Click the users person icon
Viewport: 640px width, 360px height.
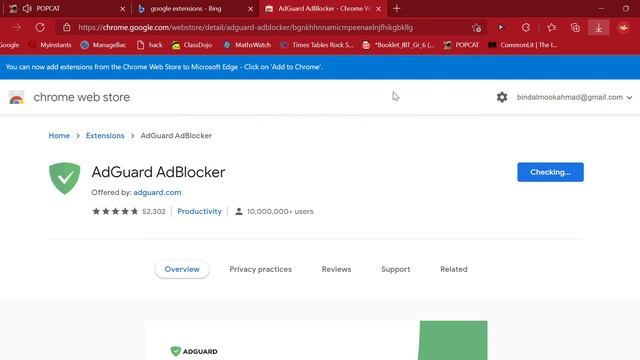[239, 211]
